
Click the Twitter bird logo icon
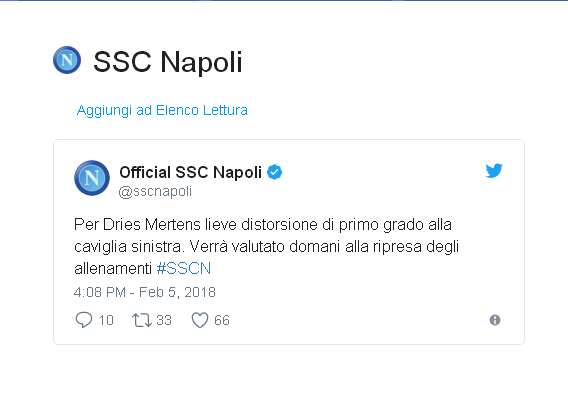(494, 171)
